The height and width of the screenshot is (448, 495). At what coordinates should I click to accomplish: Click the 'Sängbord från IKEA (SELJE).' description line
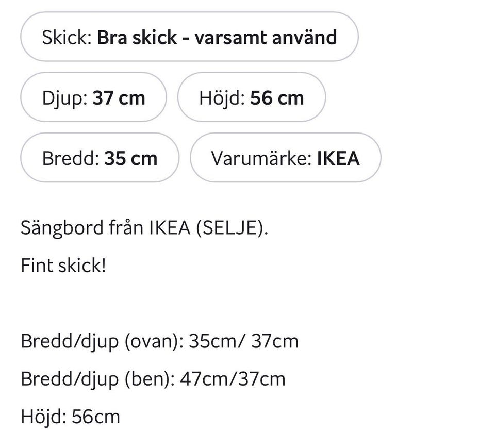(x=144, y=228)
